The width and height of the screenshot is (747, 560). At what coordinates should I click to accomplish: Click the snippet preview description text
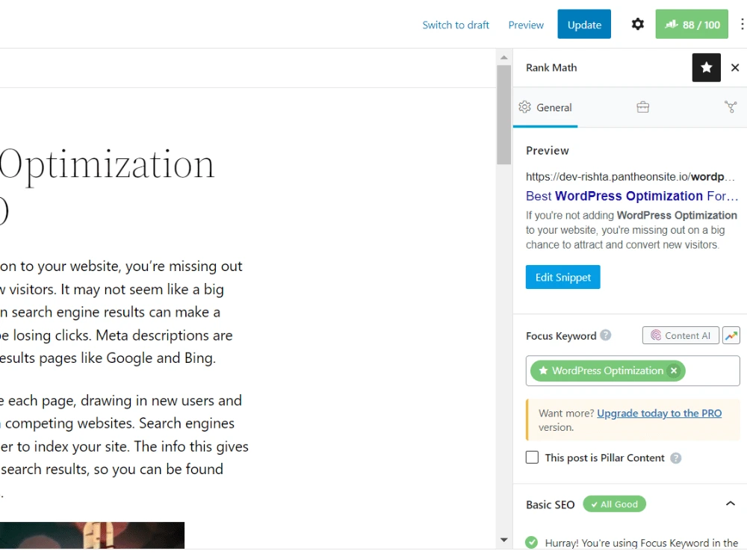tap(631, 230)
